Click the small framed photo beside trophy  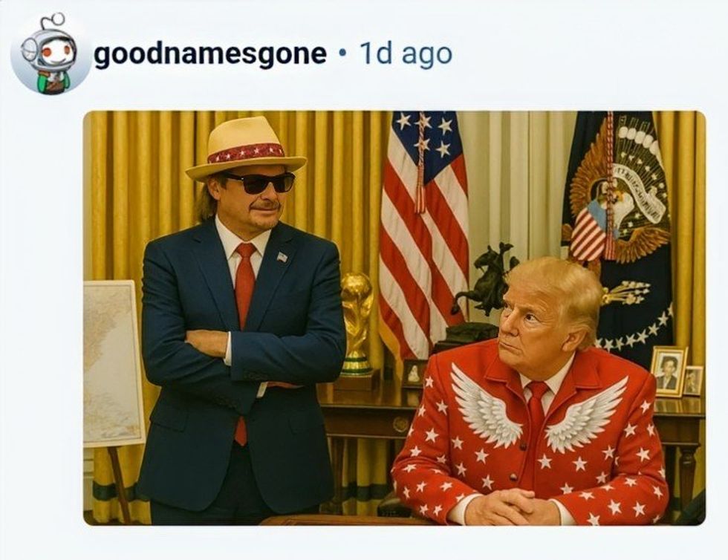coord(414,374)
